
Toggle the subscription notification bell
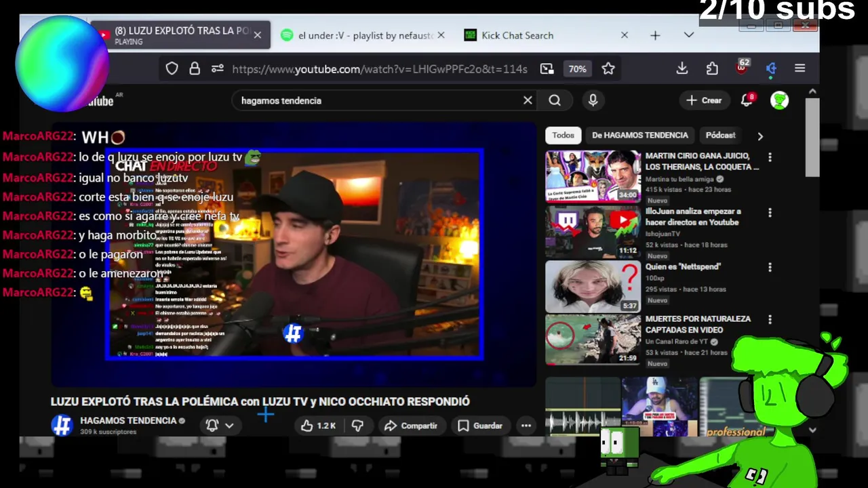pos(212,426)
